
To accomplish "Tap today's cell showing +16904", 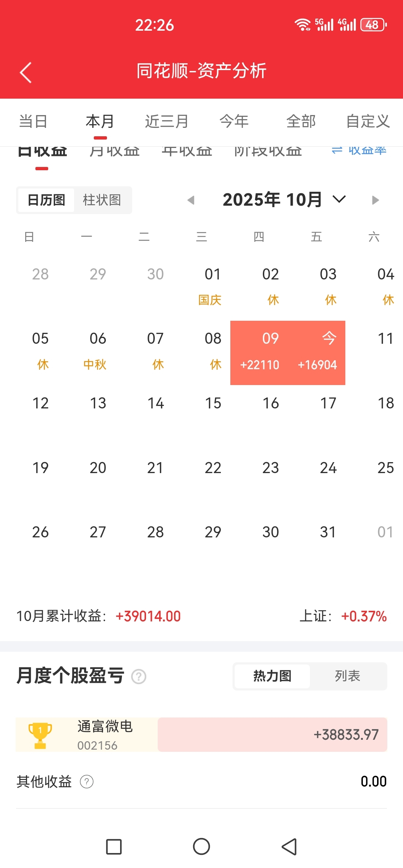I will (x=317, y=353).
